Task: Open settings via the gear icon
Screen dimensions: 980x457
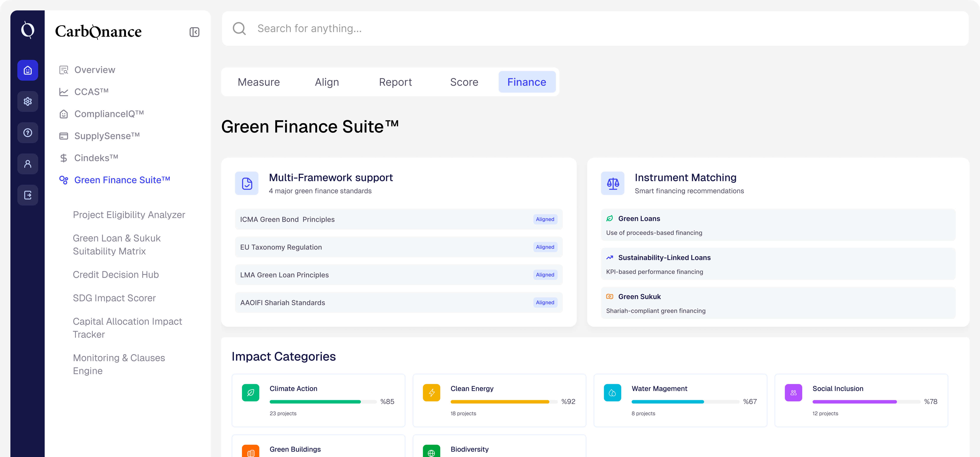Action: click(27, 101)
